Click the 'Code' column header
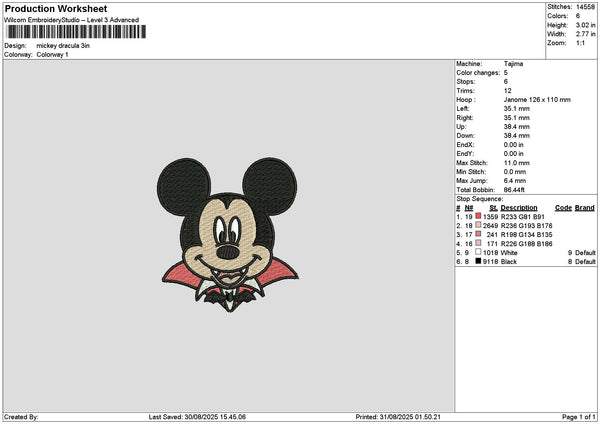Viewport: 600px width, 424px height. 563,208
